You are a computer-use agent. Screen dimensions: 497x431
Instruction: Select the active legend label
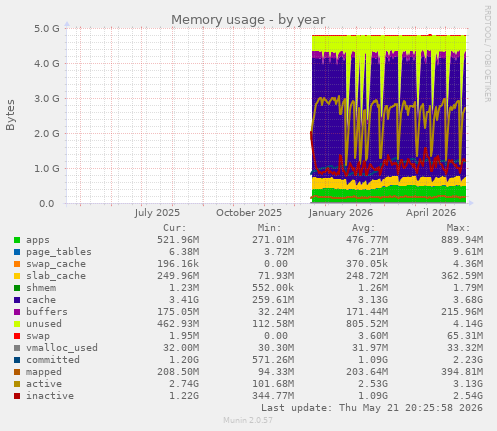click(x=44, y=384)
